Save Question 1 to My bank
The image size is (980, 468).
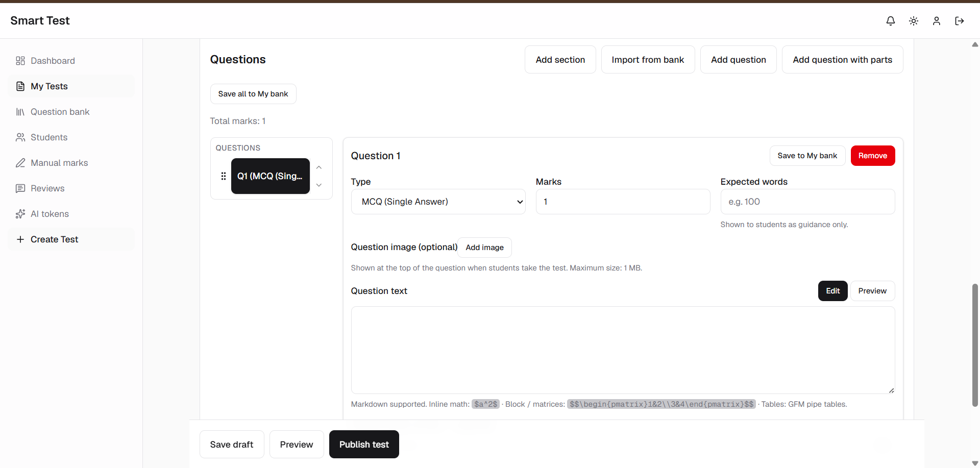pos(807,156)
